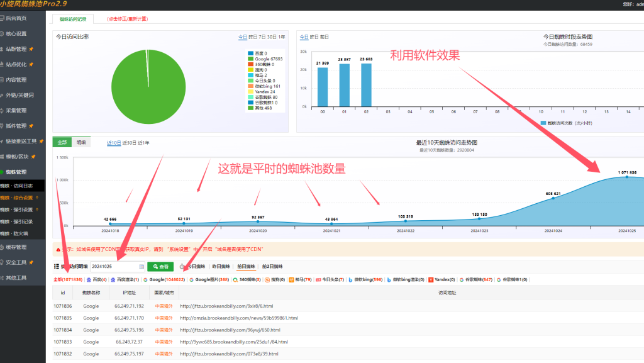Select 蜘蛛·强引记录 submenu item

tap(16, 221)
